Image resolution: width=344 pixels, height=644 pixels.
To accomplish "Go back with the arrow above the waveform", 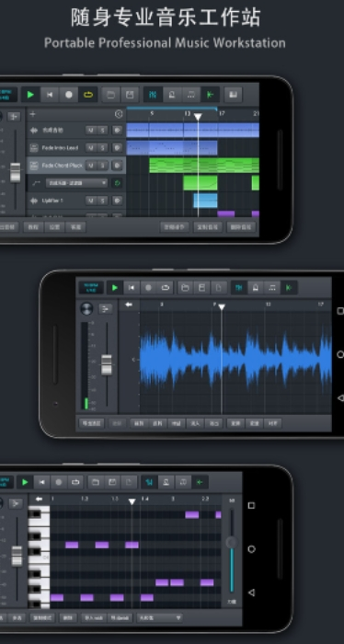I will point(129,305).
